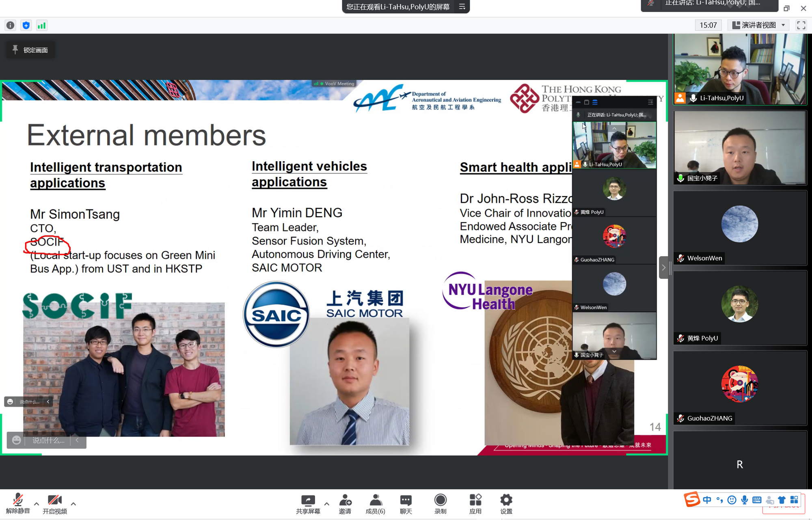Expand audio options arrow beside 解除静音
This screenshot has height=520, width=812.
point(37,504)
